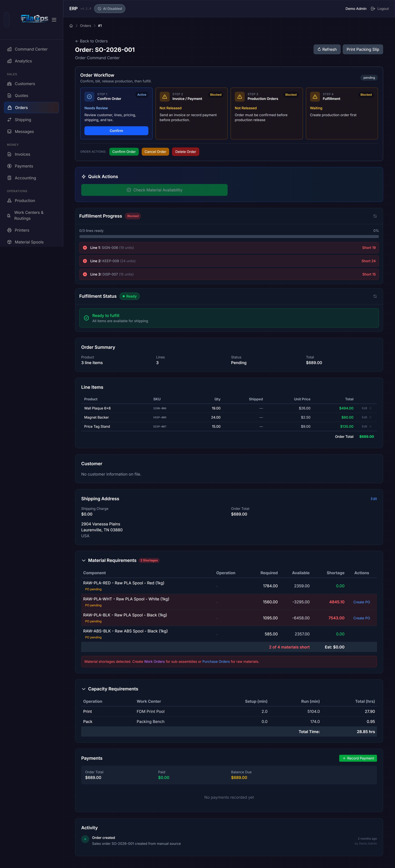The image size is (395, 868).
Task: Click the fulfillment progress bar
Action: click(x=229, y=237)
